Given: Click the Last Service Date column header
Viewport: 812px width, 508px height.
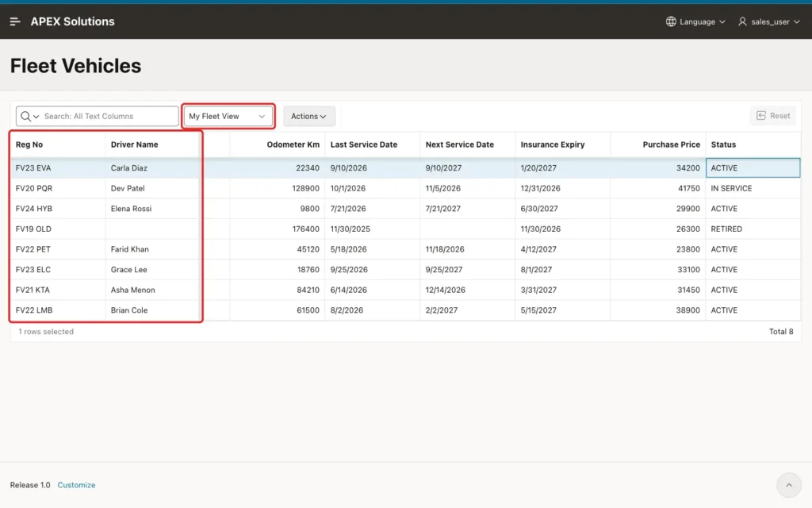Looking at the screenshot, I should [x=363, y=144].
